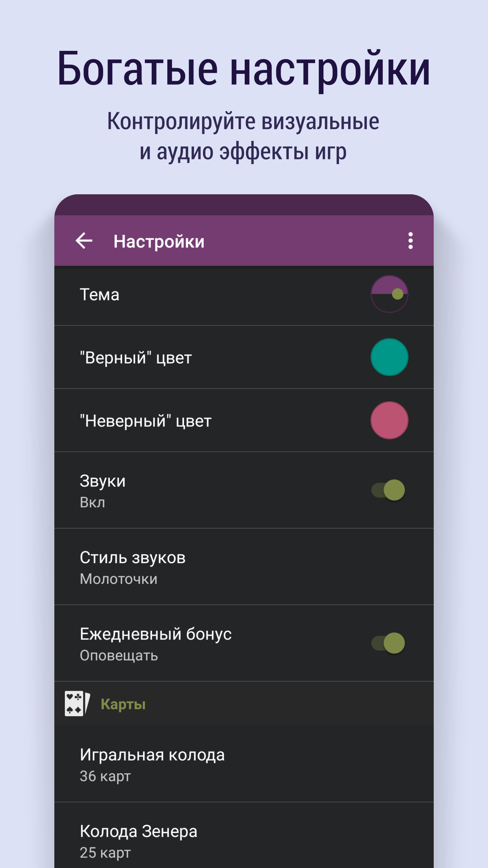Tap the back arrow in the Настройки bar
Screen dimensions: 488x868
(84, 241)
